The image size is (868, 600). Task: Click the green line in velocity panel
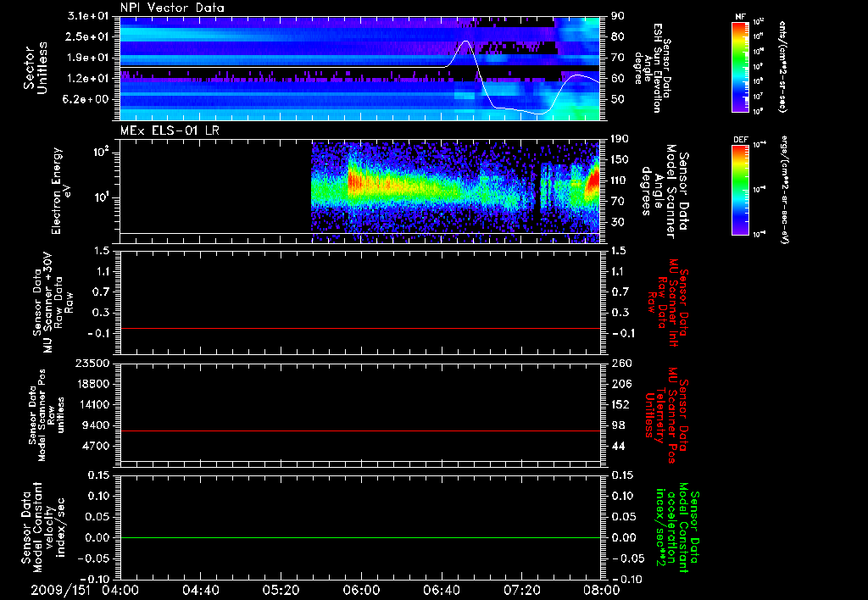click(360, 537)
